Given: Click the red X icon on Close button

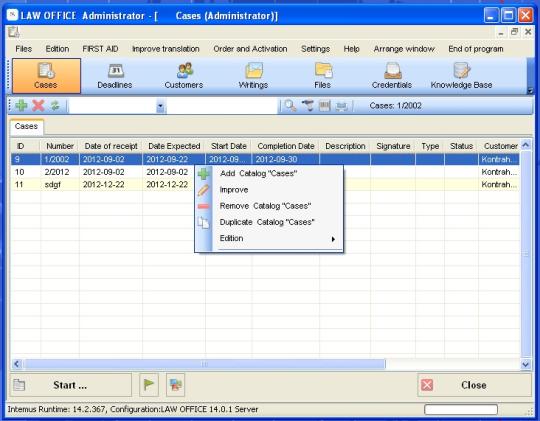Looking at the screenshot, I should (x=427, y=385).
